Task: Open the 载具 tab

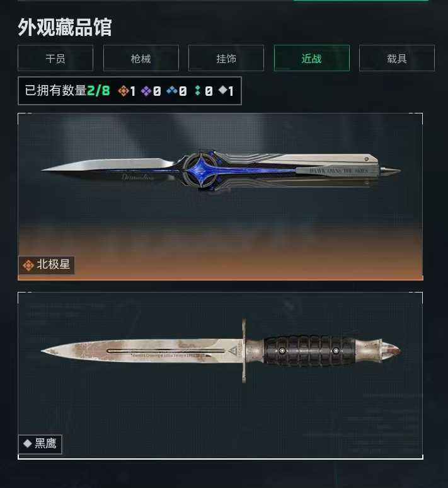Action: click(x=397, y=58)
